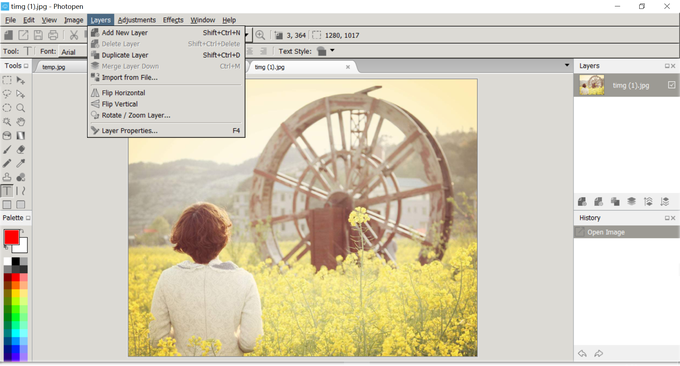Choose Rotate / Zoom Layer menu entry
Viewport: 680px width, 366px height.
166,115
